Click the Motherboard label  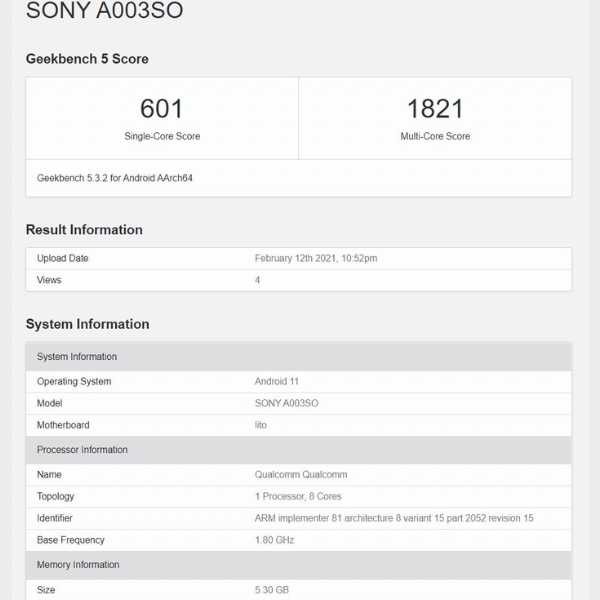pos(63,425)
